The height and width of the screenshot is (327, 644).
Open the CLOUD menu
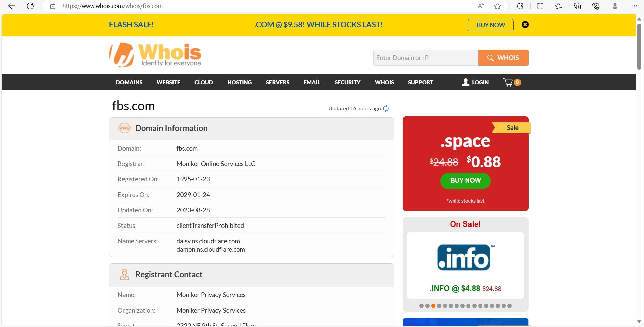pyautogui.click(x=204, y=82)
